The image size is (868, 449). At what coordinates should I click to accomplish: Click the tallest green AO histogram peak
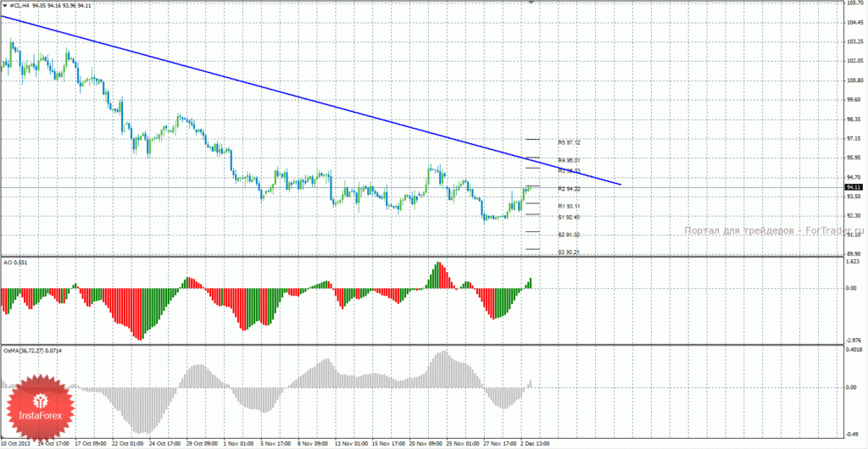(438, 274)
